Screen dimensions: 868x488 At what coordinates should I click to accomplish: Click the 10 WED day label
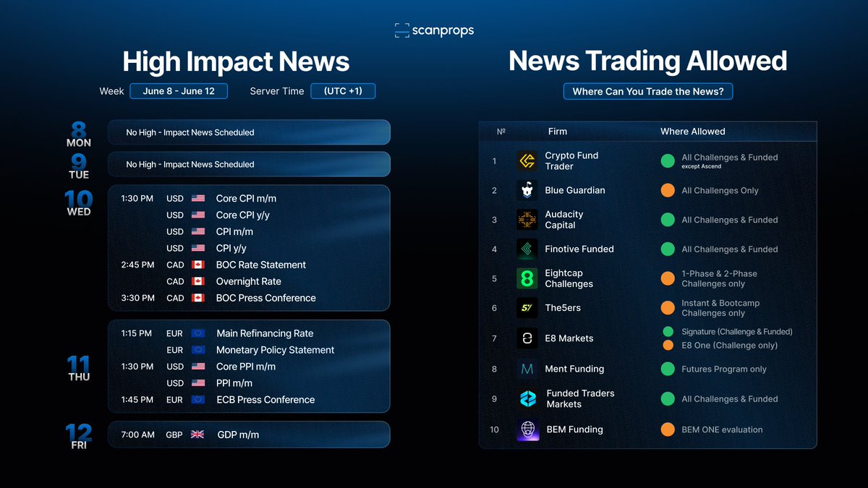(x=79, y=203)
